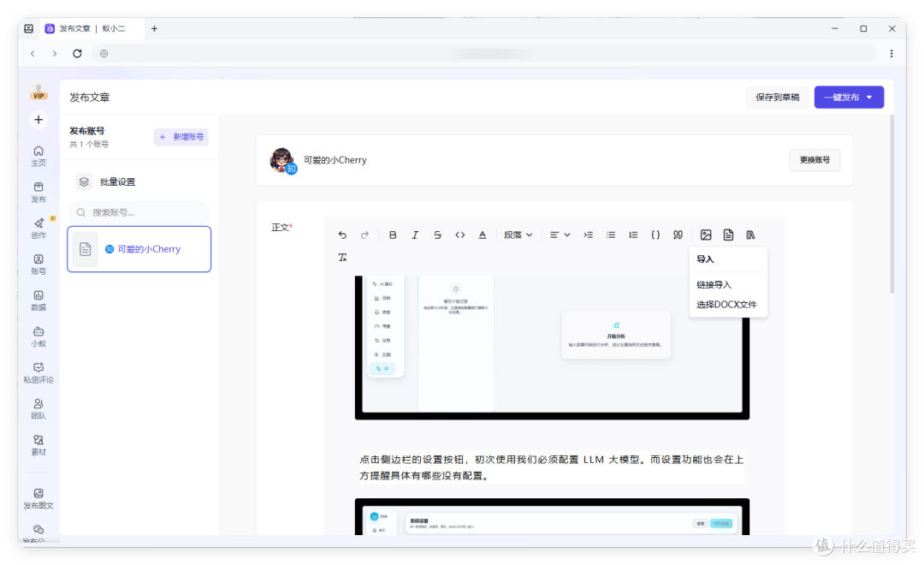The image size is (924, 565).
Task: Click the VIP avatar in the sidebar
Action: click(x=38, y=92)
